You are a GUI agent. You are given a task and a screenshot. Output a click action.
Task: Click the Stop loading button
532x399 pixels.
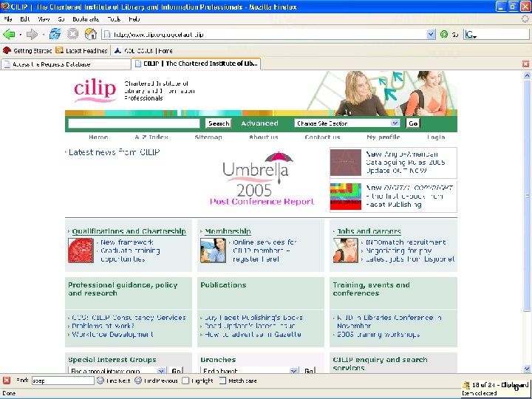(x=72, y=34)
